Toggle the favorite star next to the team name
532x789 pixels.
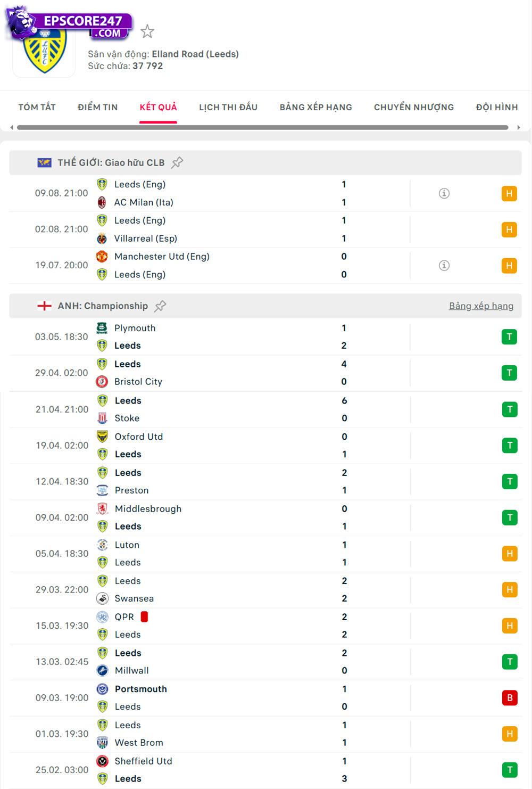(x=146, y=31)
